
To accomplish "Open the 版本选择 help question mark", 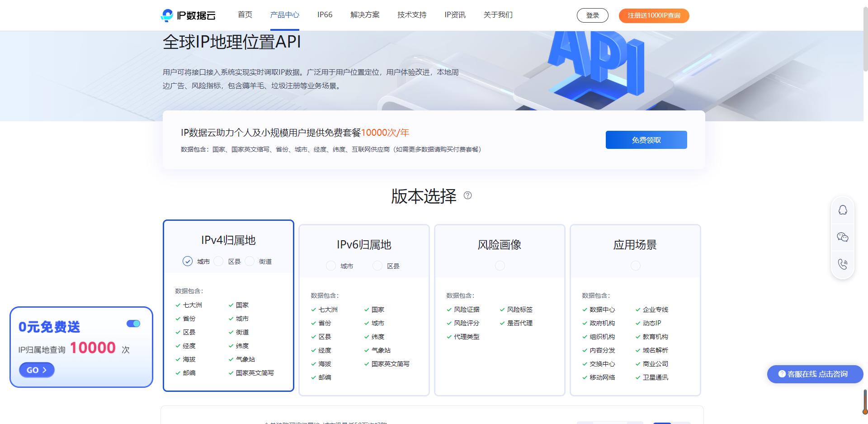I will [x=468, y=196].
